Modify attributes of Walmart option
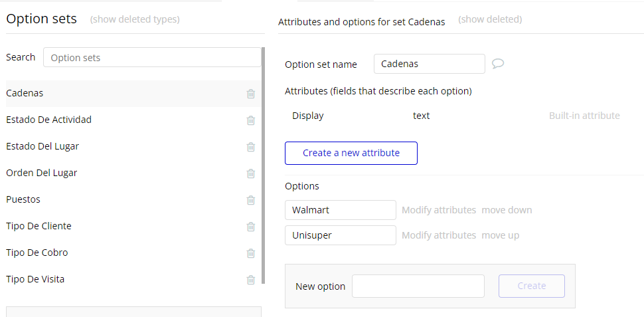Viewport: 644px width, 317px height. 439,210
